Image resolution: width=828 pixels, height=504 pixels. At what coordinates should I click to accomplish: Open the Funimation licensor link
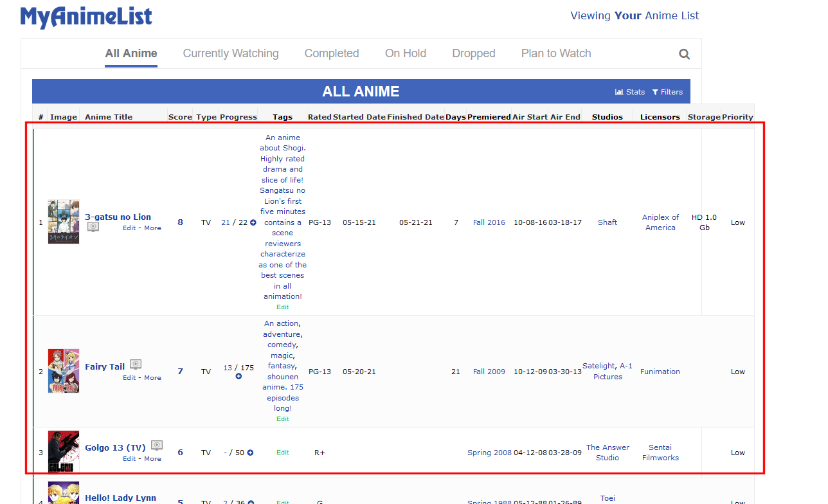[x=660, y=372]
